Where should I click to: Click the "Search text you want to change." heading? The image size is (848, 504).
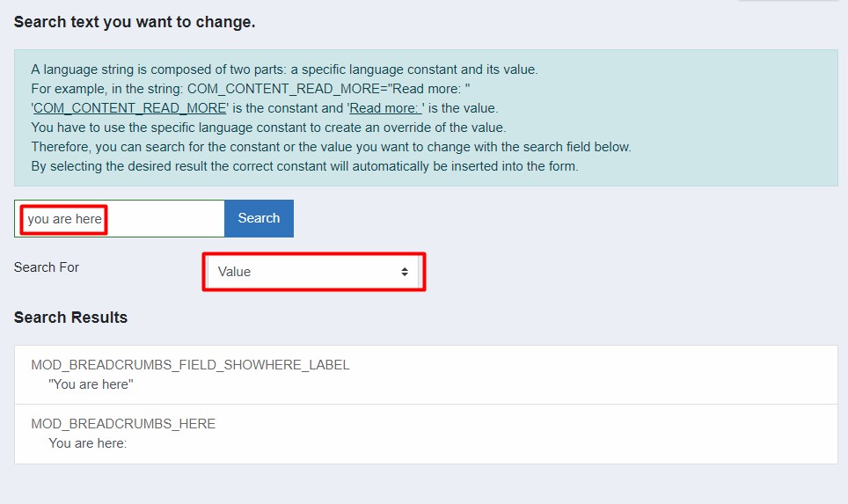tap(135, 22)
